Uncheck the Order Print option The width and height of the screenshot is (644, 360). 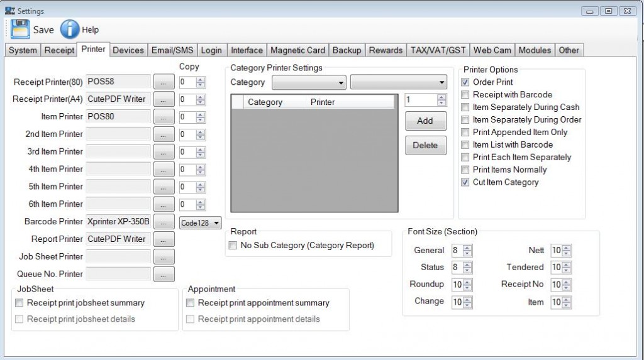tap(465, 82)
